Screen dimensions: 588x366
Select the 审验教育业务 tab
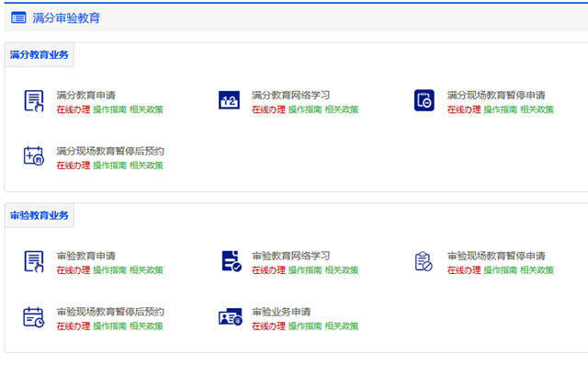[x=39, y=215]
